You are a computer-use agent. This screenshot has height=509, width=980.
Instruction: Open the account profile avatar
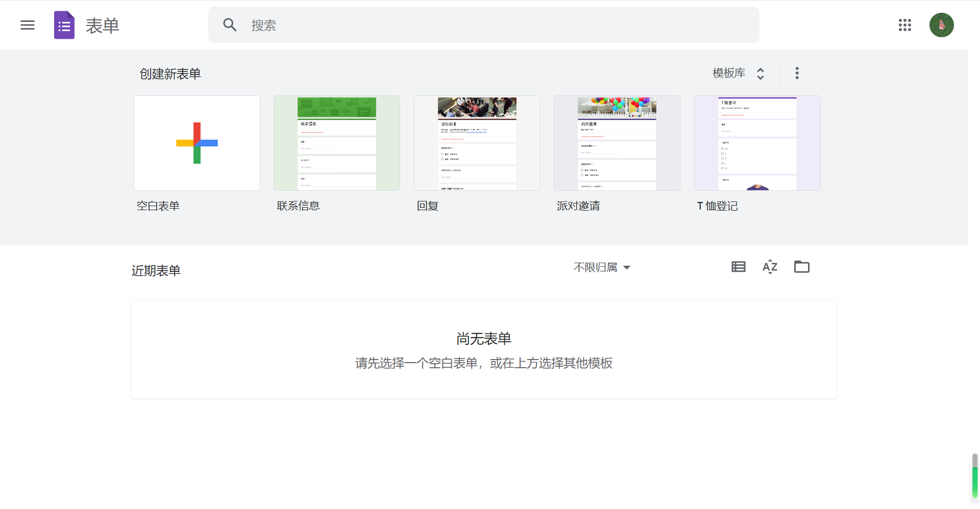(941, 25)
